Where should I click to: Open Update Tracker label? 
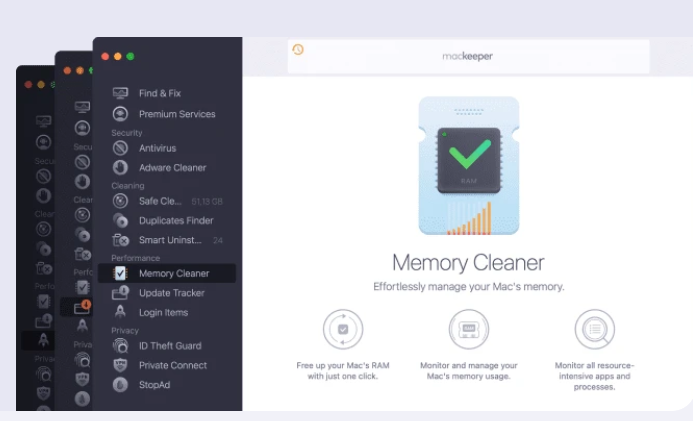point(172,293)
